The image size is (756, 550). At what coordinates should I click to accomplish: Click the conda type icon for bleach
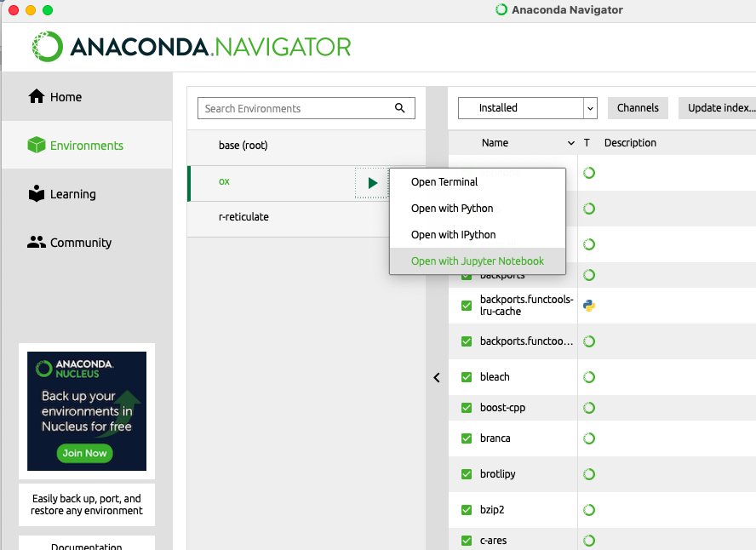click(588, 377)
